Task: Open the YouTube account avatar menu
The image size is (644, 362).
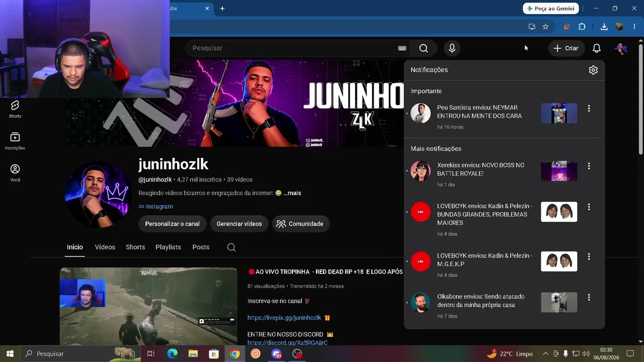Action: click(620, 48)
